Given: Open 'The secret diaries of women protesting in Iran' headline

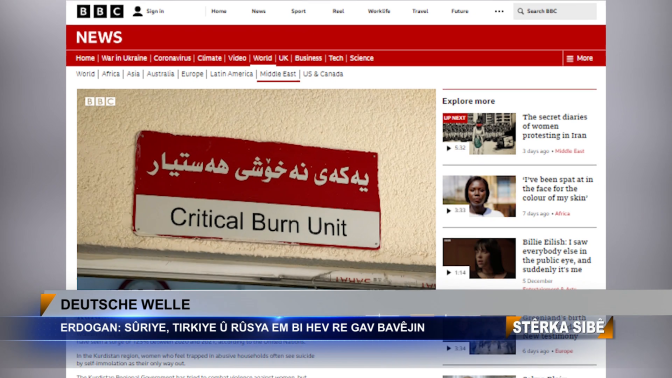Looking at the screenshot, I should coord(555,126).
